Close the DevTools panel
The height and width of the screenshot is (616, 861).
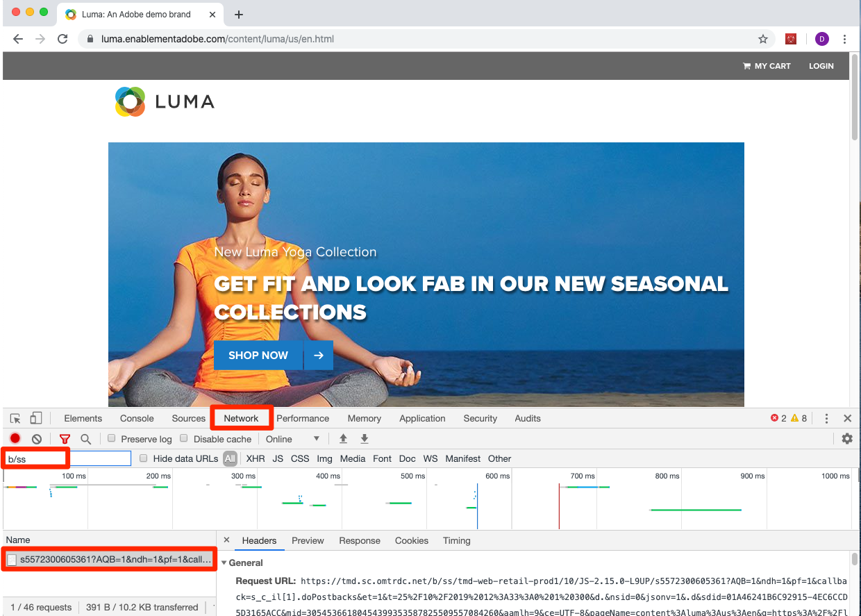(847, 418)
